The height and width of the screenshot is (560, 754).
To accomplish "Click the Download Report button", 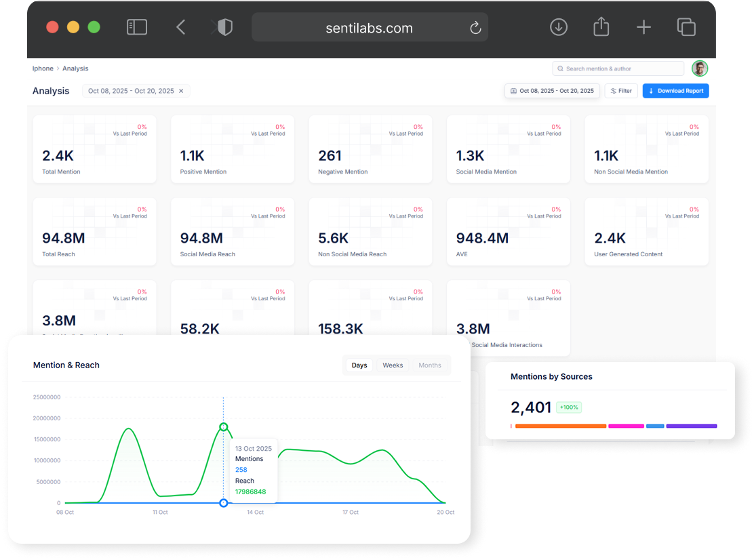I will click(x=675, y=91).
